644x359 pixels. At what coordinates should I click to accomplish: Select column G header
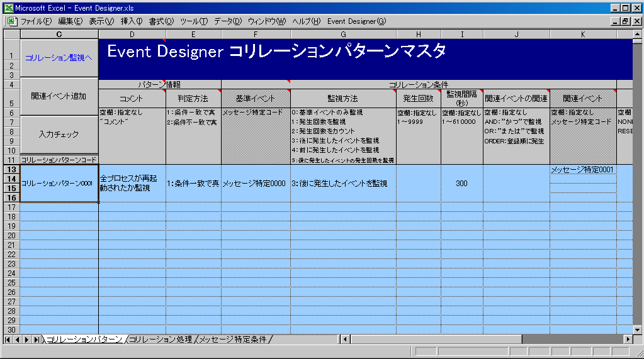[343, 35]
